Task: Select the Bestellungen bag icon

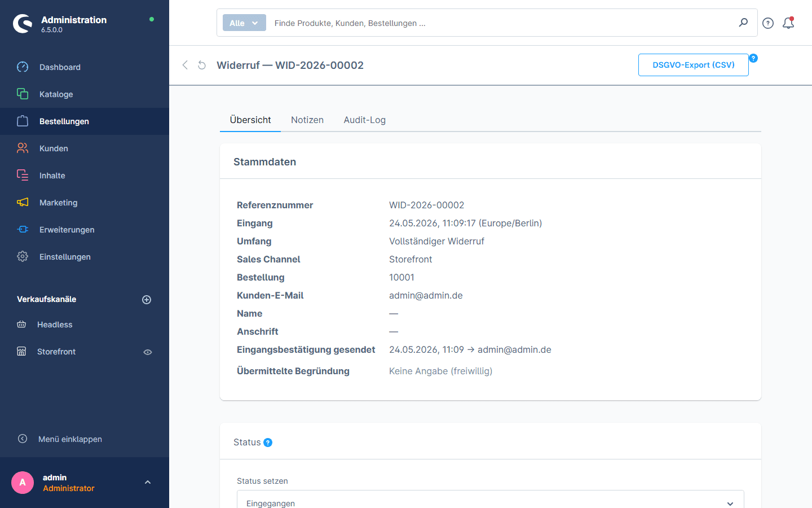Action: pos(23,121)
